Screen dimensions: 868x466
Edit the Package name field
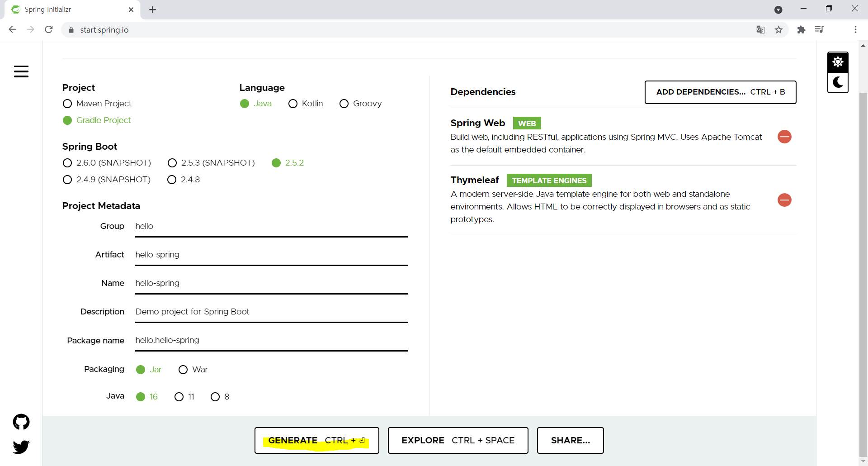pos(271,340)
